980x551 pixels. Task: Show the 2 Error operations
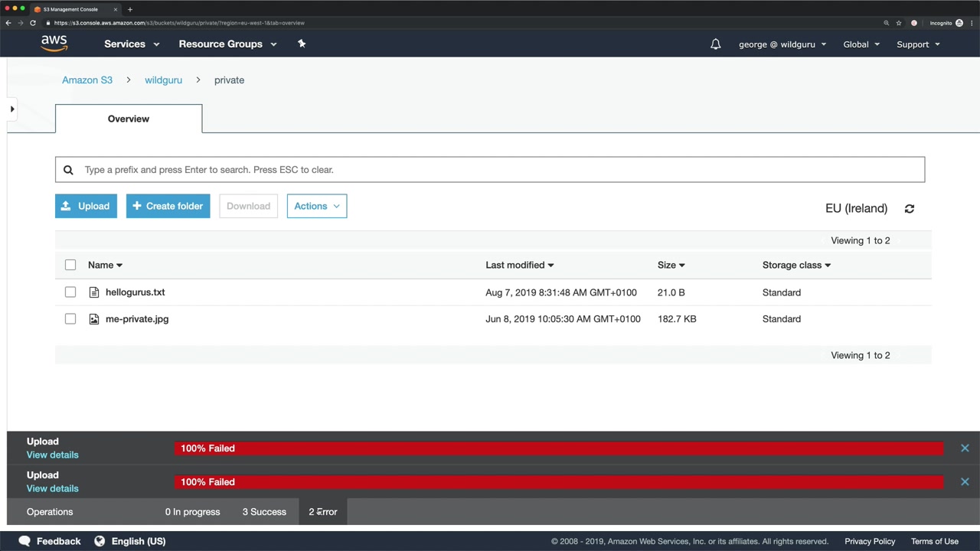[x=322, y=512]
